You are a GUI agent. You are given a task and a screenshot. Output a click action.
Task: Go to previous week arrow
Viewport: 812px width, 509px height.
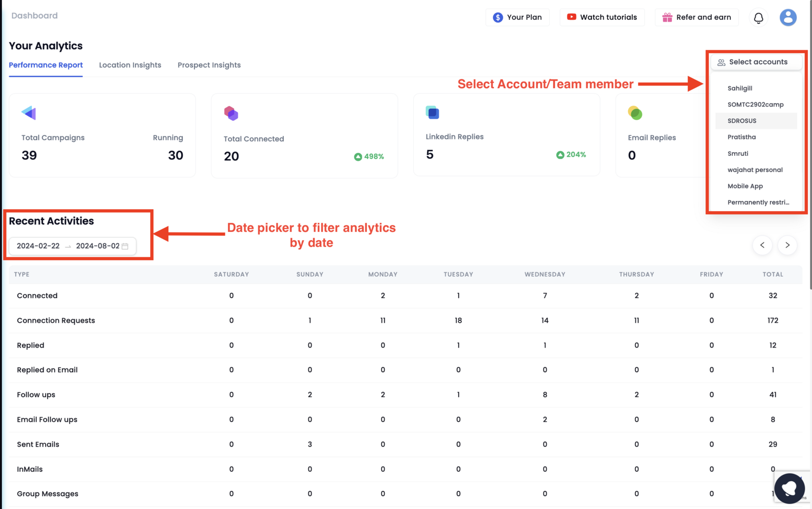pyautogui.click(x=762, y=245)
